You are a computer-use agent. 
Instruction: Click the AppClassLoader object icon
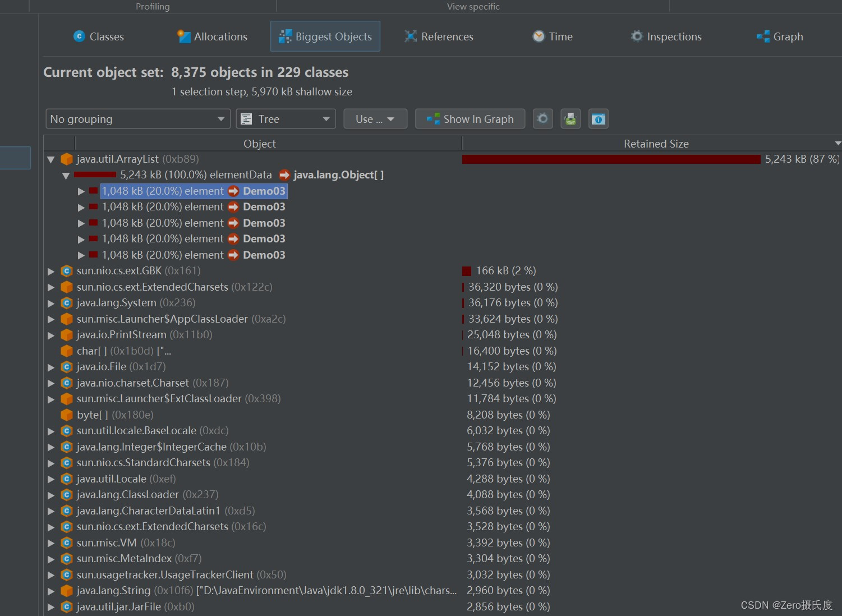pos(67,319)
